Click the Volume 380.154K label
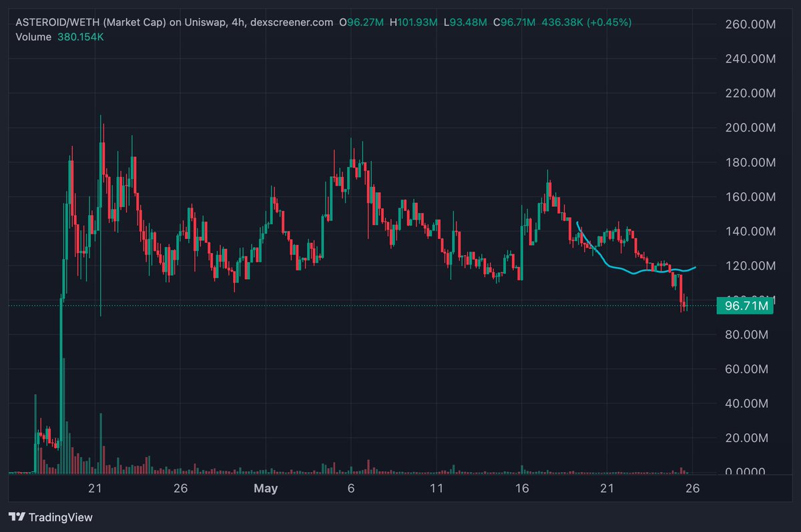Screen dimensions: 801x532 click(x=59, y=37)
